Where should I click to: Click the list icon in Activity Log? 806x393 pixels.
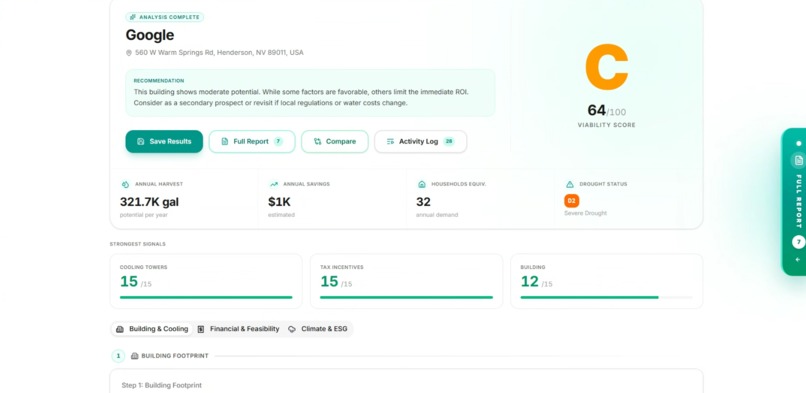[390, 141]
